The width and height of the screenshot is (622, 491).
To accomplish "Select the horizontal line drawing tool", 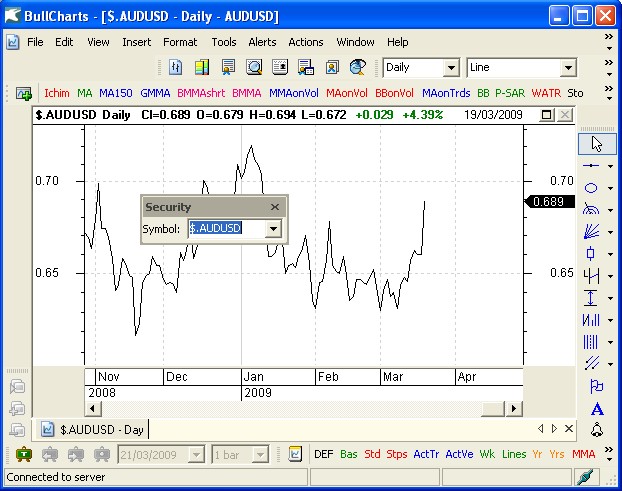I will (x=591, y=165).
